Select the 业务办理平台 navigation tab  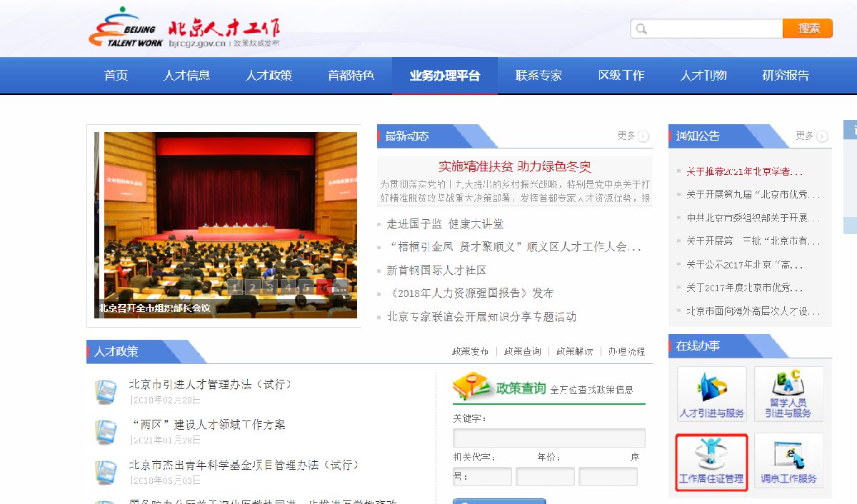pos(445,76)
